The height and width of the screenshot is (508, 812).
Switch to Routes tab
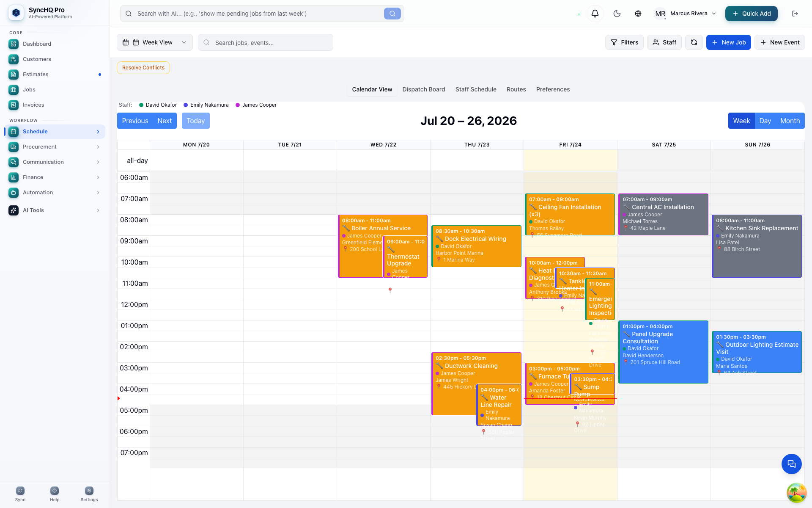click(x=516, y=89)
